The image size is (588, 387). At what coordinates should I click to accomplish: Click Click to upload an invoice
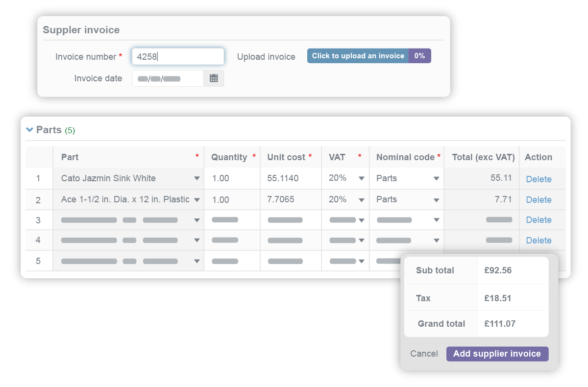(x=358, y=56)
